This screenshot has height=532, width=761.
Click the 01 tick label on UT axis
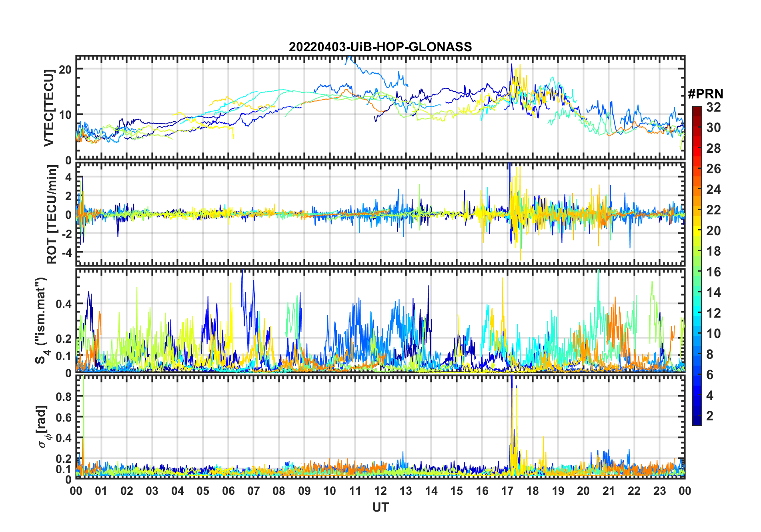(101, 491)
